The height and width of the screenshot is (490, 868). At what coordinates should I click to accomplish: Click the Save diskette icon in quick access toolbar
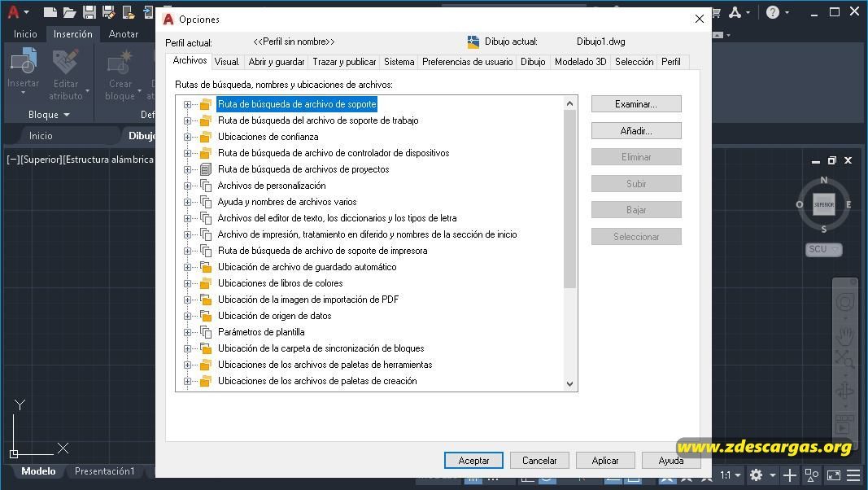point(89,12)
